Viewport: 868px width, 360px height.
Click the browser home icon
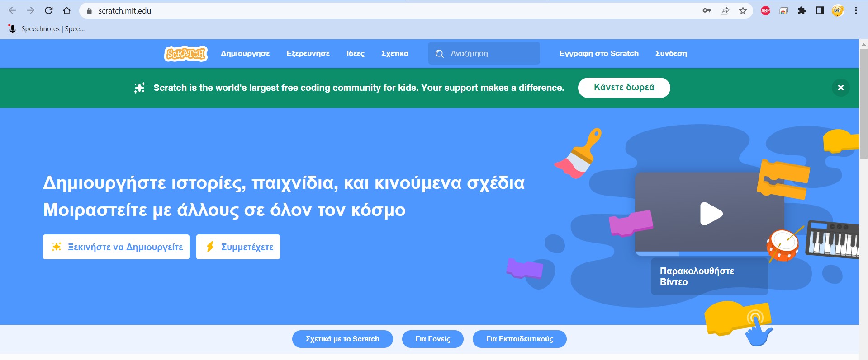(x=66, y=10)
